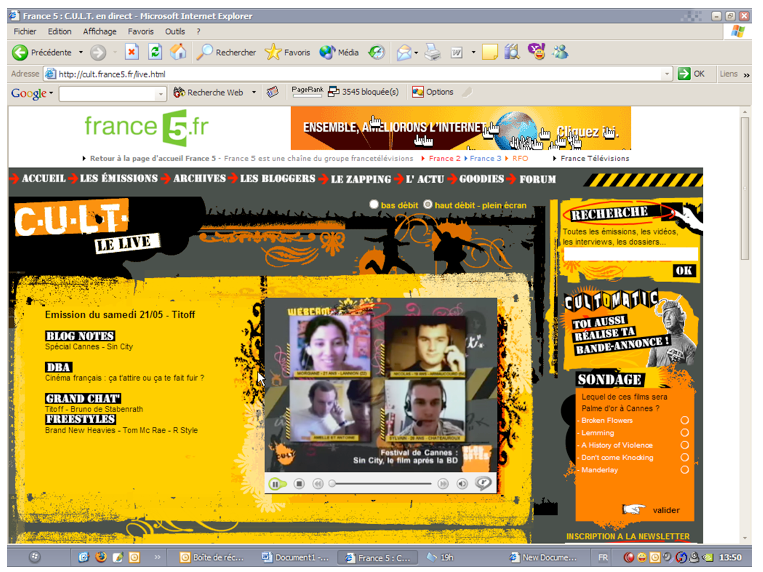
Task: Open the Favoris star panel
Action: click(288, 52)
